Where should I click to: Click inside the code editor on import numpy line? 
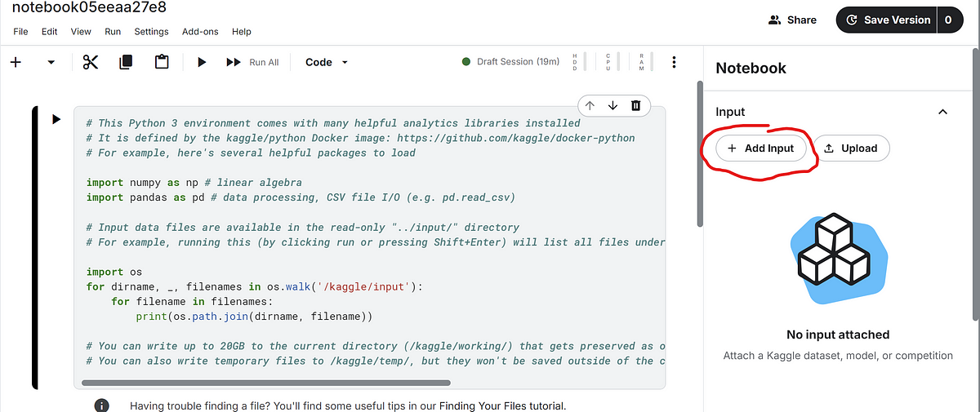pos(194,182)
